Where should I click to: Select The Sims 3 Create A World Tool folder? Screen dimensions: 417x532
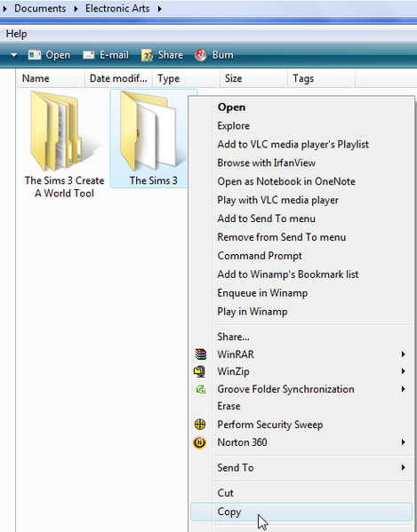[64, 145]
